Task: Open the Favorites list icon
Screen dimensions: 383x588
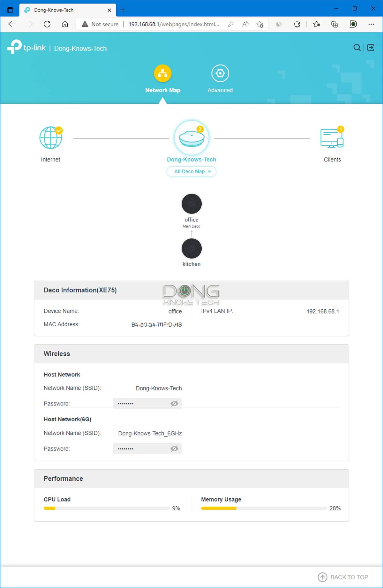Action: pos(317,24)
